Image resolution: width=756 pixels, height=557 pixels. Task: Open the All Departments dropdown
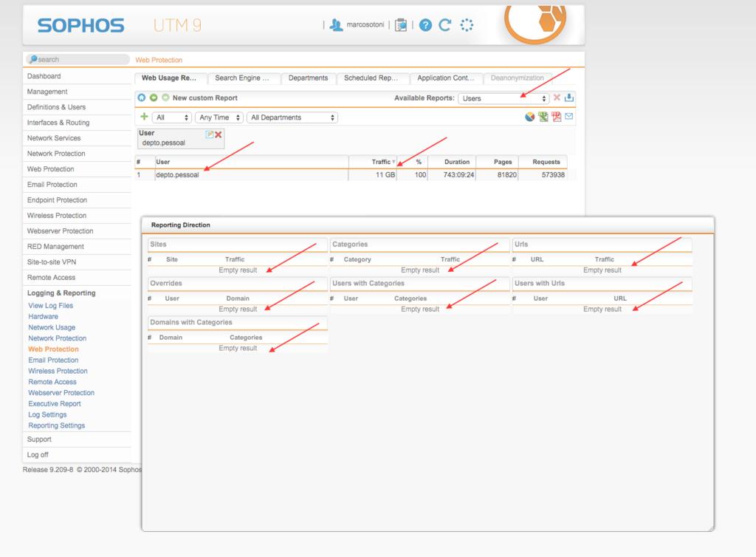tap(292, 117)
